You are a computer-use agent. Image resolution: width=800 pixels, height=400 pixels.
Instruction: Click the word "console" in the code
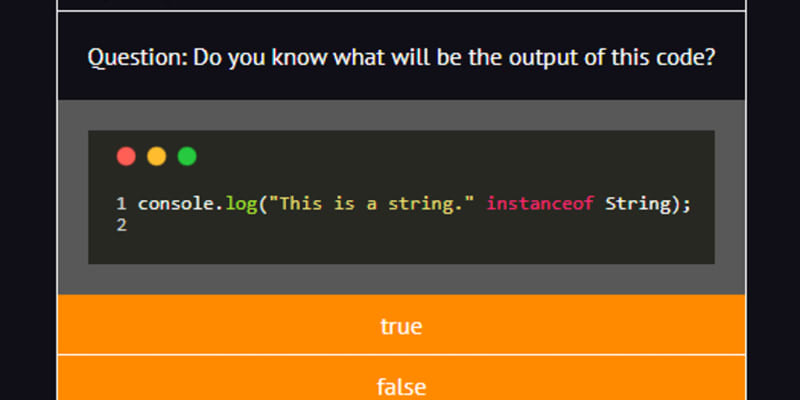tap(174, 204)
